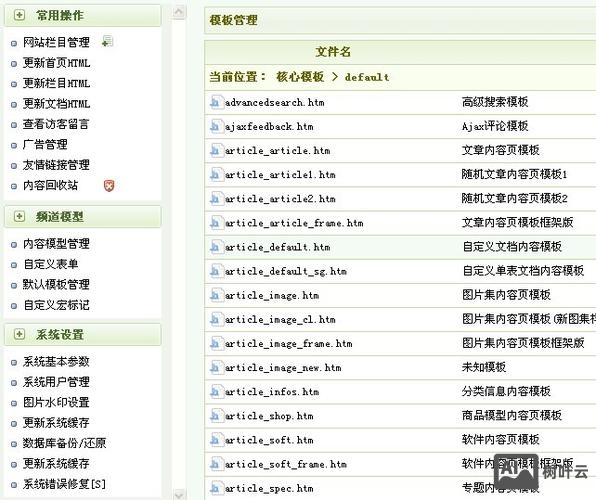Image resolution: width=596 pixels, height=500 pixels.
Task: Open 网站栏目管理 in sidebar
Action: (x=56, y=42)
